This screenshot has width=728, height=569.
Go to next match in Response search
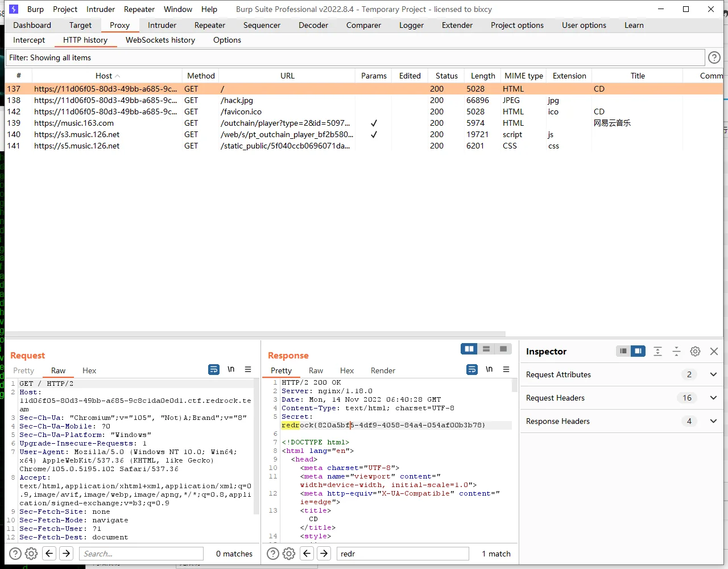pos(324,554)
